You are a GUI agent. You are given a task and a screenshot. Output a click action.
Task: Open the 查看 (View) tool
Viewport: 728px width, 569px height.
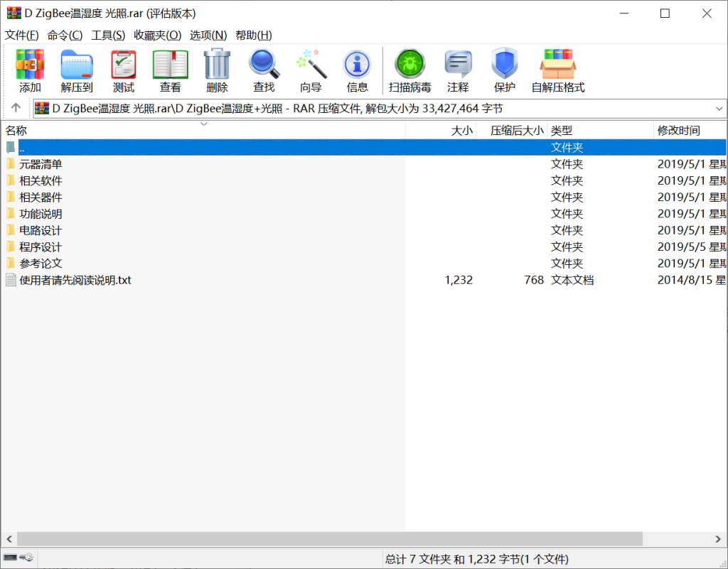pyautogui.click(x=170, y=70)
